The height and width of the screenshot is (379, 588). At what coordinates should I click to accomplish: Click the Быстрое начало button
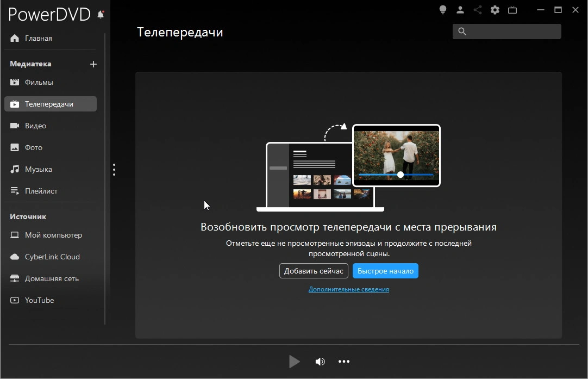click(385, 271)
